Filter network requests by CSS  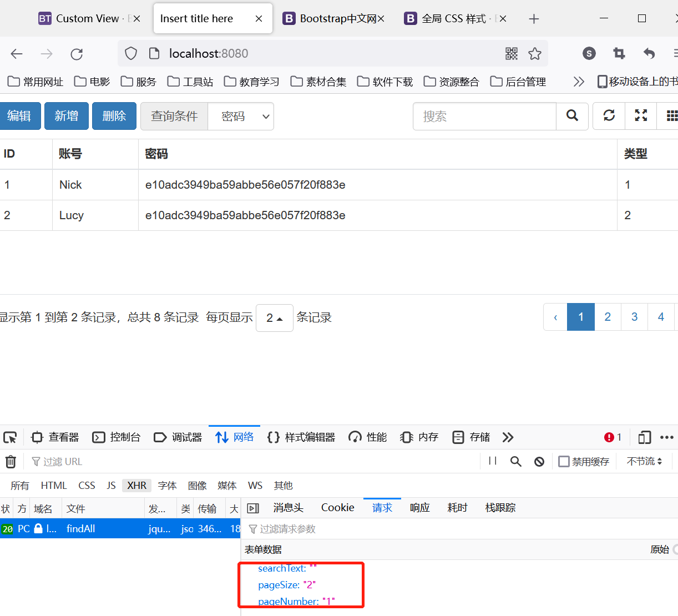click(87, 486)
